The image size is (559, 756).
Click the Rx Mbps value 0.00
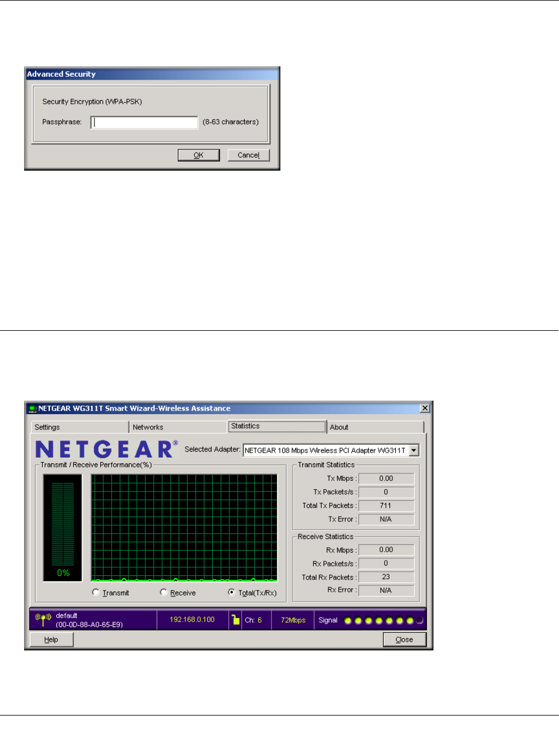click(386, 550)
